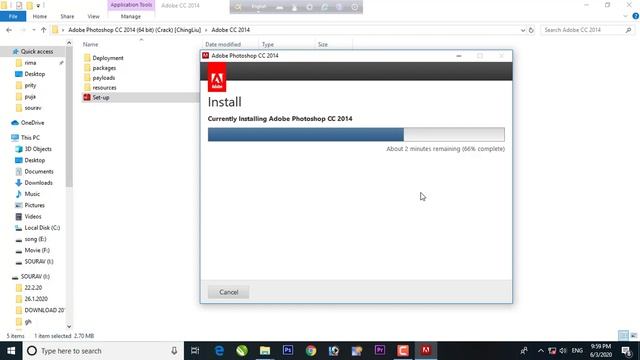640x360 pixels.
Task: Open the Manage ribbon tab
Action: (x=131, y=16)
